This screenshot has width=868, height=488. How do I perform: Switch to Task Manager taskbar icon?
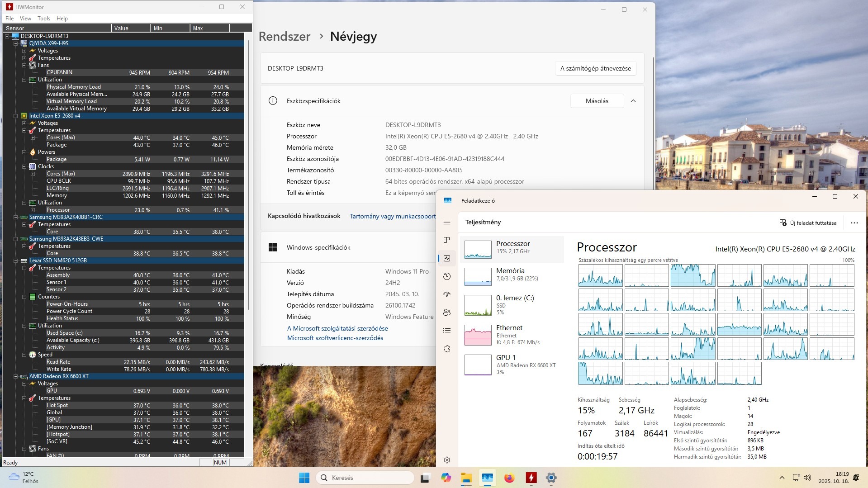point(487,478)
